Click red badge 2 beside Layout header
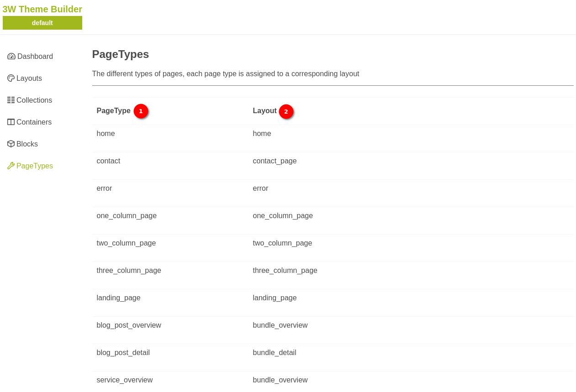Viewport: 576px width, 392px height. click(286, 112)
